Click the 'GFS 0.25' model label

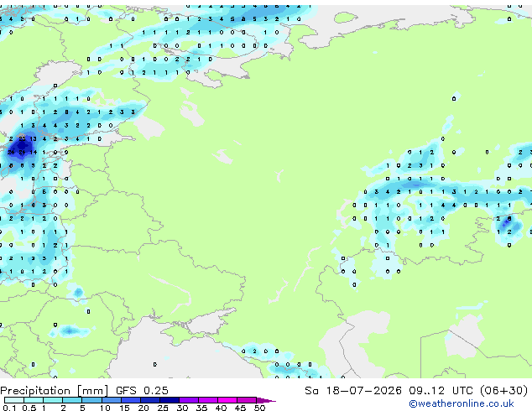142,391
